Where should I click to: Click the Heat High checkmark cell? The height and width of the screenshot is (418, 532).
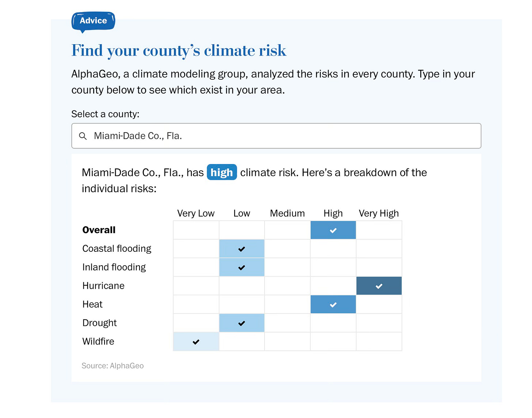[x=333, y=304]
